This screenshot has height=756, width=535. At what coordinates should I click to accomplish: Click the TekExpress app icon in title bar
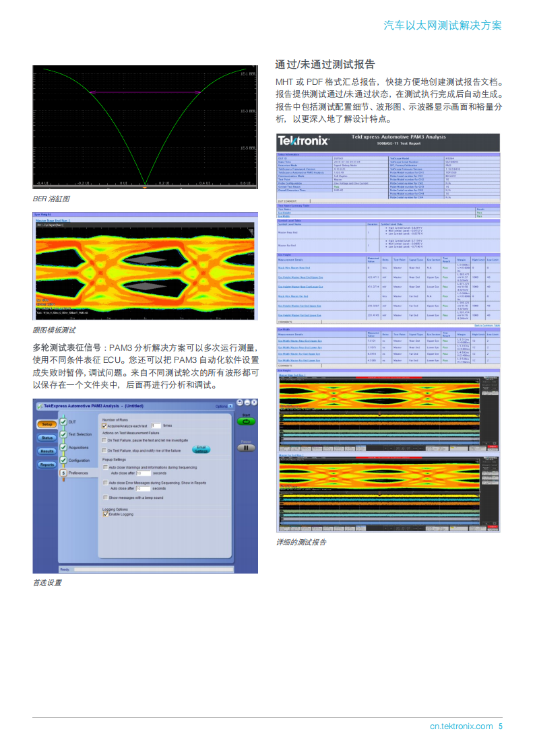coord(40,407)
